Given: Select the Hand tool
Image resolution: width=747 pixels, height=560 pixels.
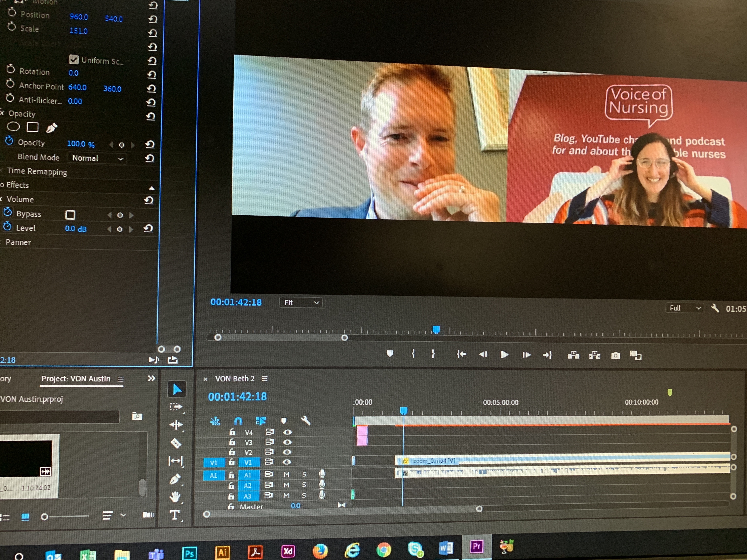Looking at the screenshot, I should 175,497.
